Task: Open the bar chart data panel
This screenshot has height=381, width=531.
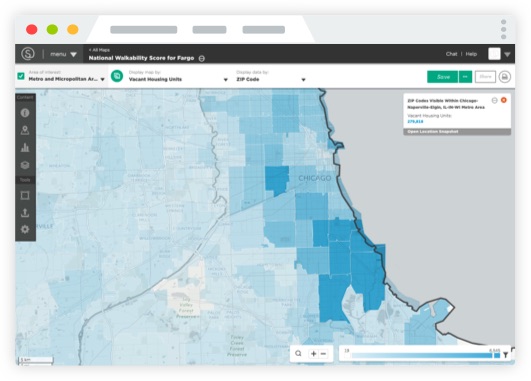Action: pyautogui.click(x=25, y=148)
